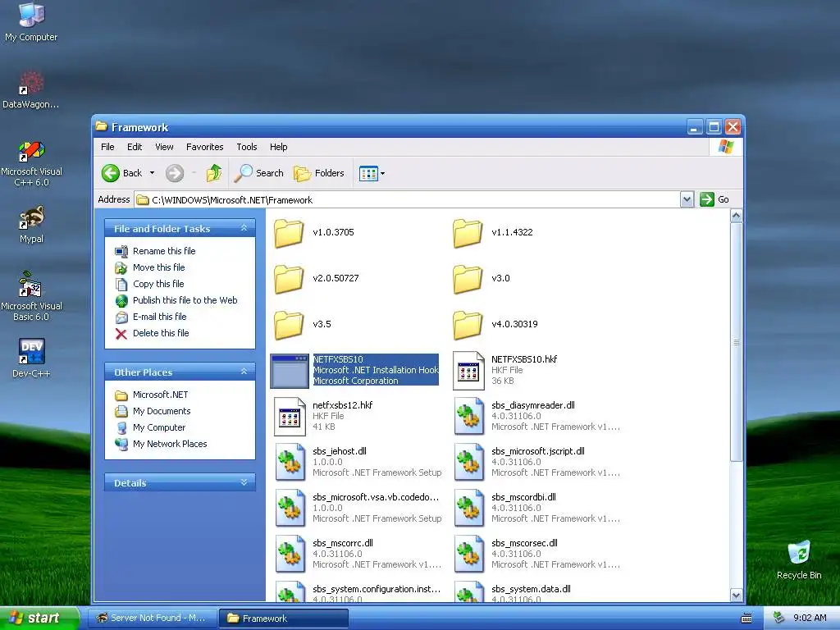Switch to Server Not Found taskbar window
This screenshot has width=840, height=630.
click(x=152, y=619)
